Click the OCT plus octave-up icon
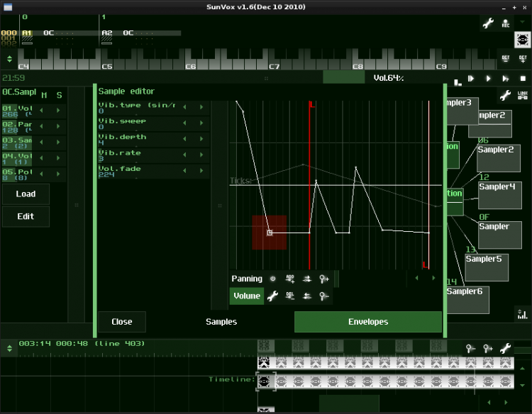 (523, 60)
